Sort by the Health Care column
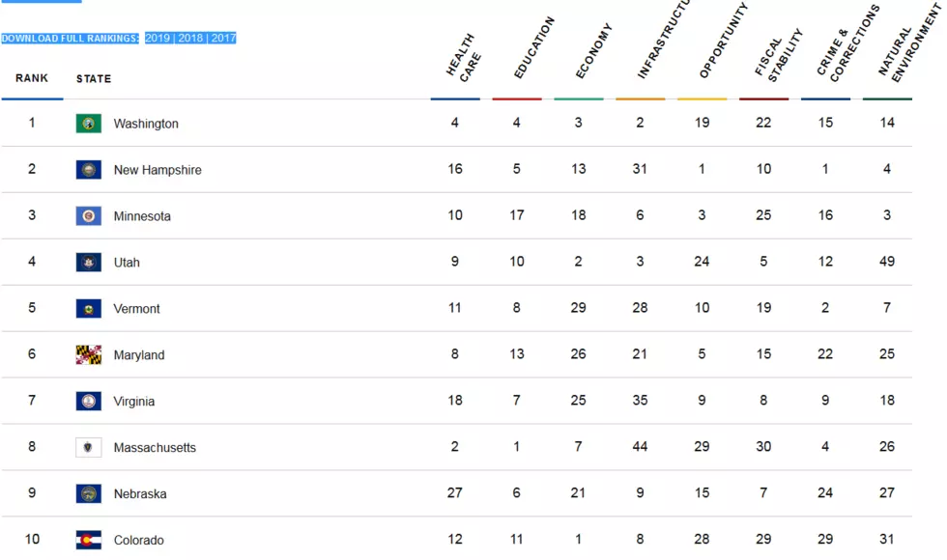Viewport: 947px width, 560px height. tap(463, 58)
